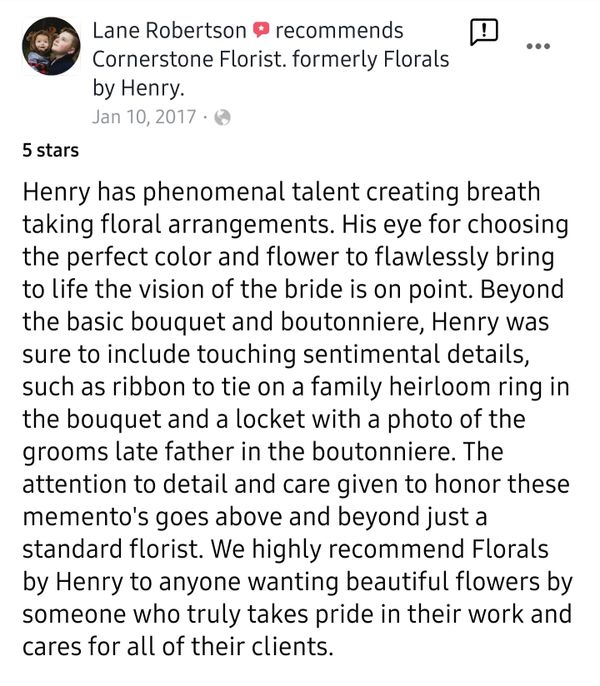Click the globe public visibility icon
Image resolution: width=600 pixels, height=686 pixels.
pyautogui.click(x=222, y=117)
